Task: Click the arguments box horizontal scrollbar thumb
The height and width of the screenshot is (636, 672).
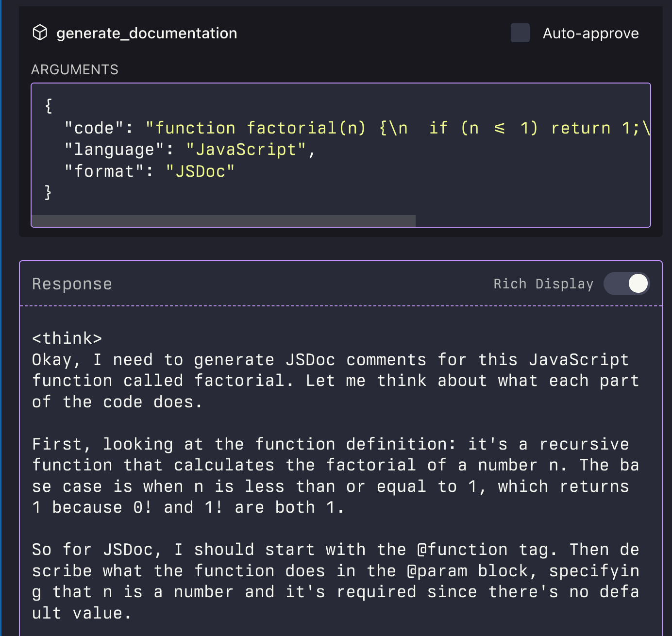Action: [223, 221]
